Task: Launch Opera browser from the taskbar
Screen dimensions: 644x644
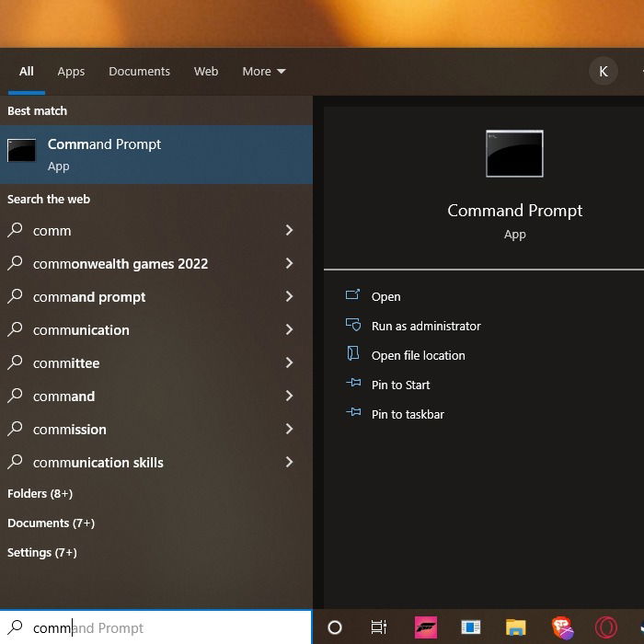Action: point(605,627)
